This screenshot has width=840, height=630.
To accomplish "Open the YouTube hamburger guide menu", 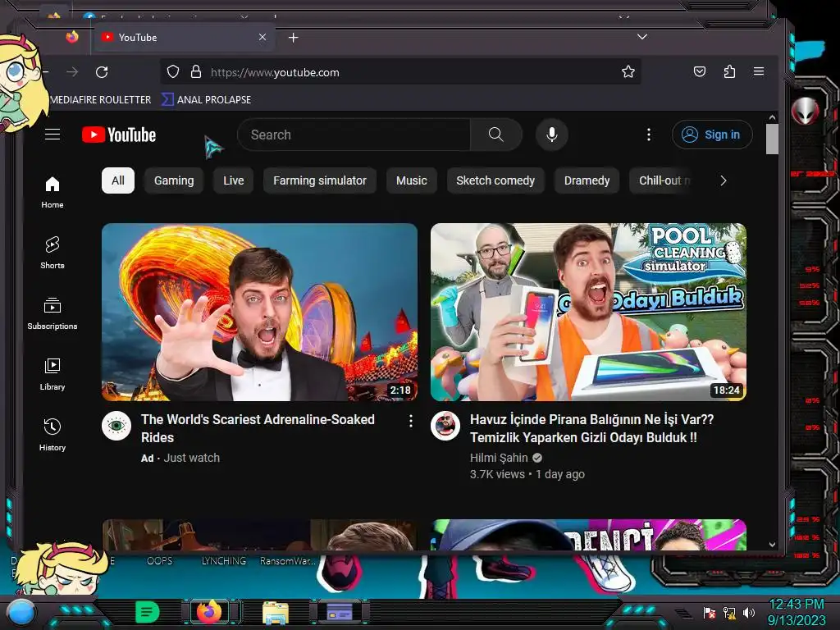I will click(52, 135).
